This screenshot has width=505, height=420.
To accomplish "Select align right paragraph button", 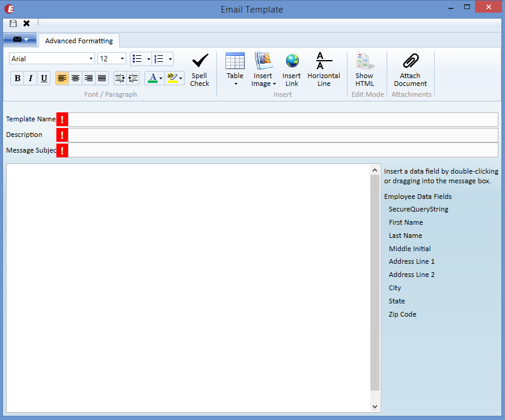I will click(x=88, y=78).
